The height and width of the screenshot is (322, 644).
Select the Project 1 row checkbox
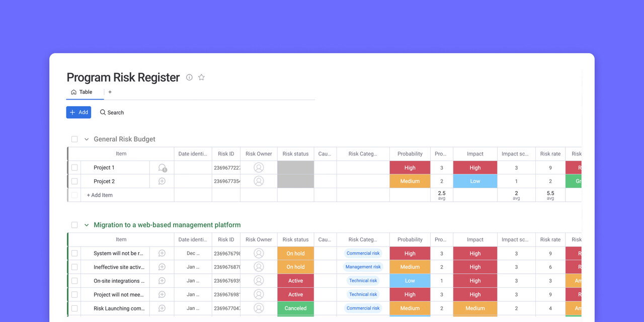tap(74, 168)
